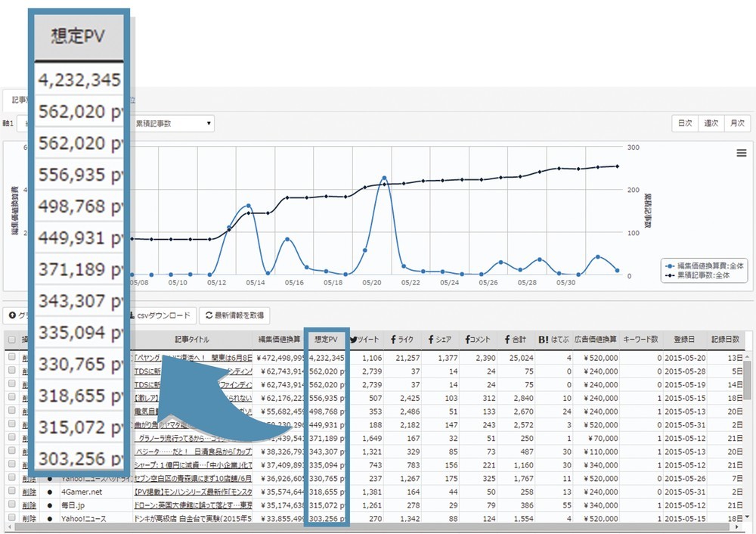Toggle 編集価値換算費:全体 series in chart legend
The height and width of the screenshot is (534, 756).
point(703,265)
